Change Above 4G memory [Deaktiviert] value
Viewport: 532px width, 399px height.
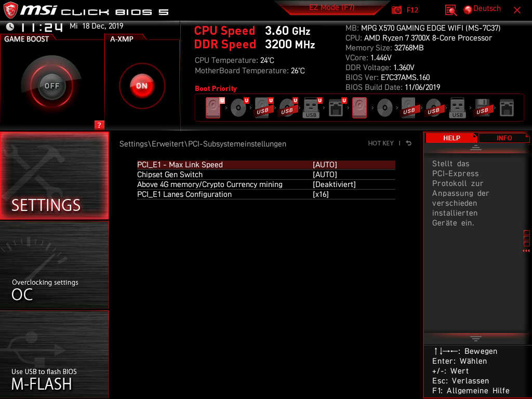334,184
